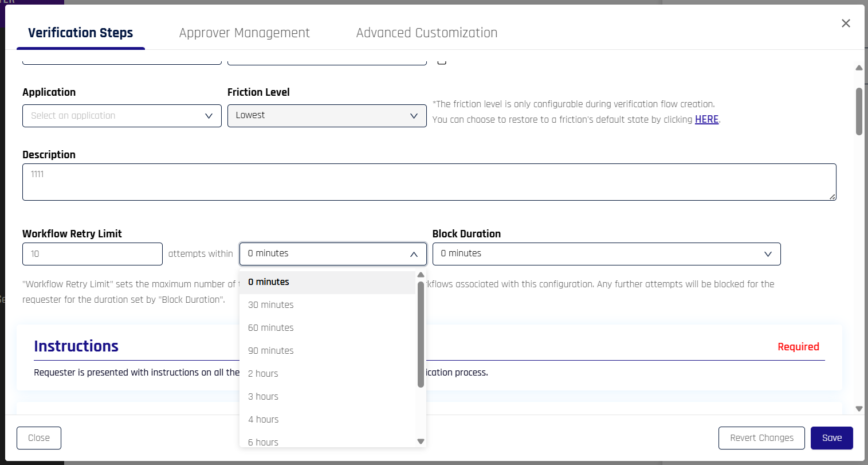The height and width of the screenshot is (465, 868).
Task: Pick the 90 minutes option
Action: tap(271, 351)
